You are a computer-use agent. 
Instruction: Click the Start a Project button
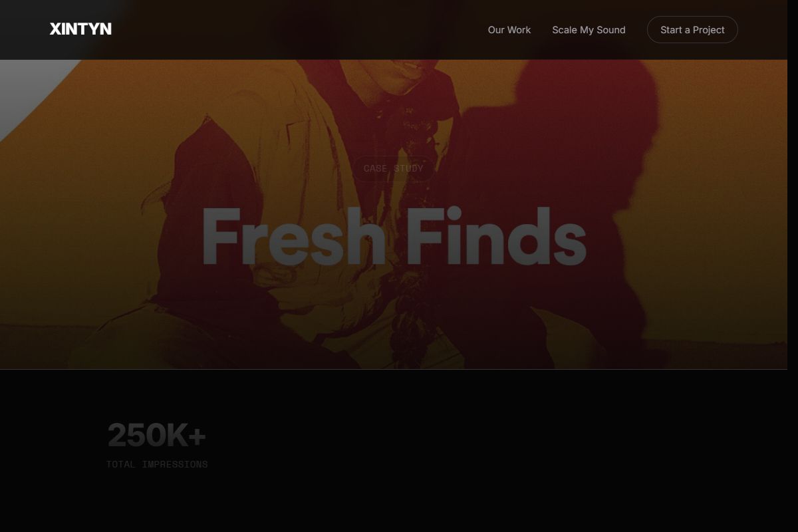[x=692, y=30]
